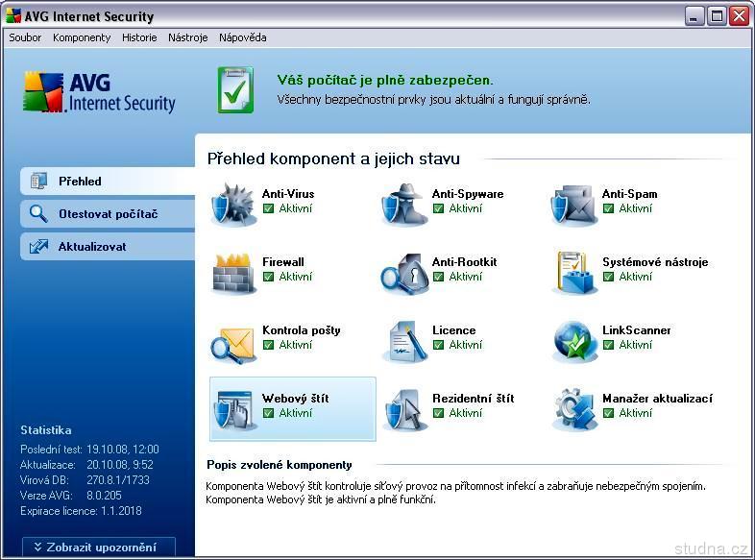Click the Statistika heading
The height and width of the screenshot is (560, 755).
click(x=46, y=430)
